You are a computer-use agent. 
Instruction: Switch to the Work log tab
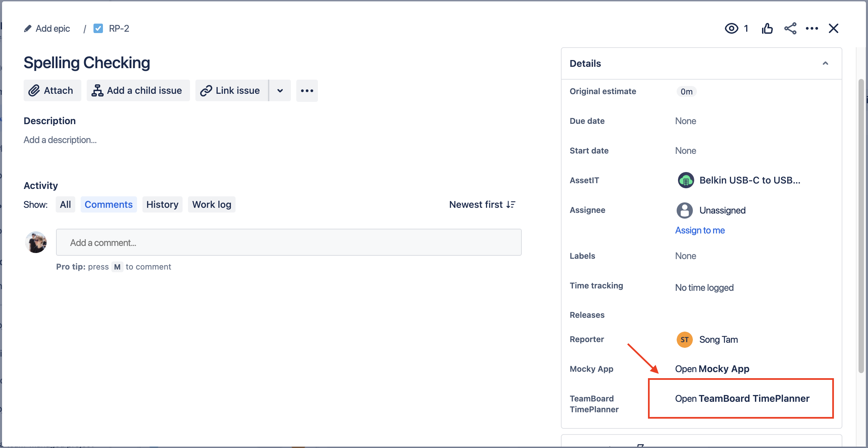pyautogui.click(x=212, y=204)
